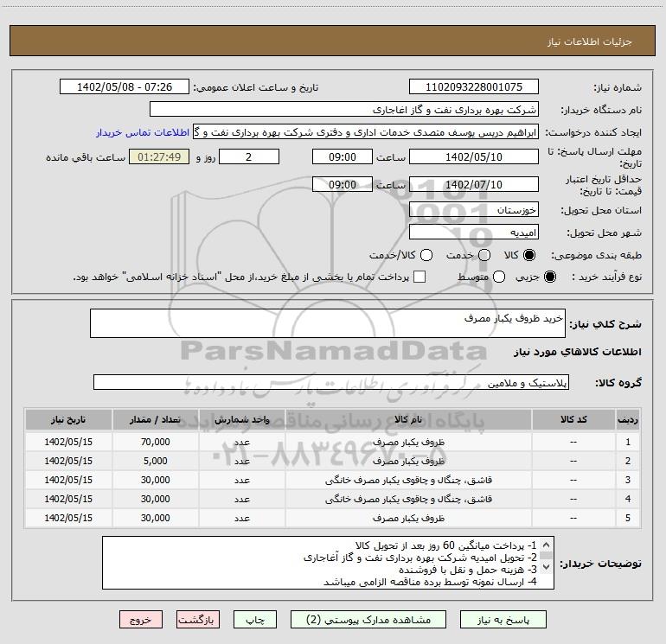Click the note هزینه حمل و نقل با فروشنده
666x644 pixels.
pos(468,570)
